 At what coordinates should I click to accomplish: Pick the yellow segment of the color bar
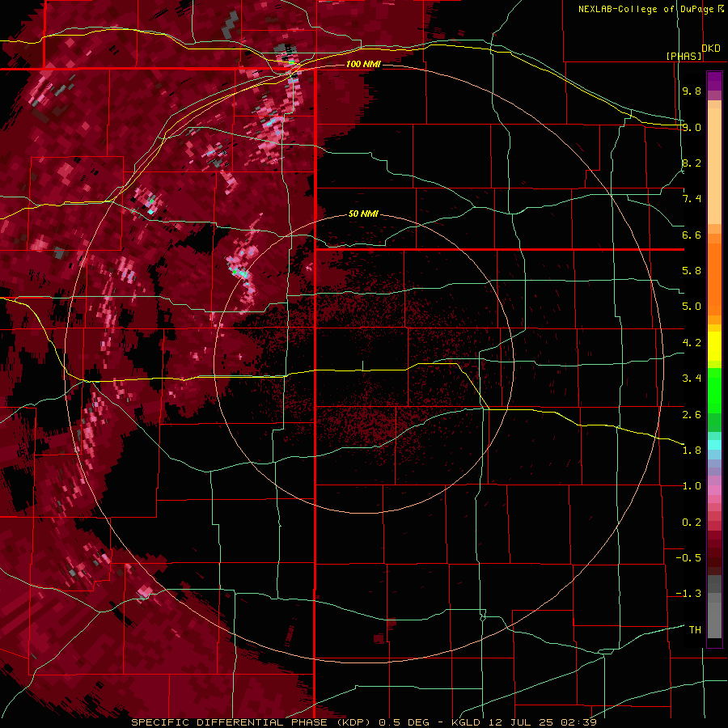click(714, 346)
